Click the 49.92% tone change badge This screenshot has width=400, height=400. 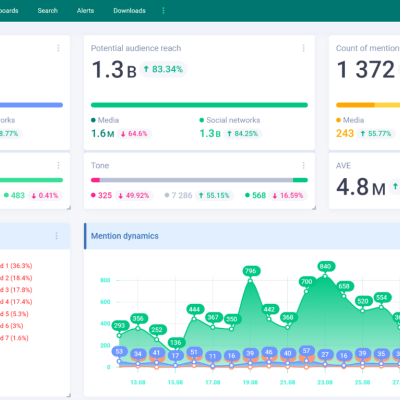pyautogui.click(x=134, y=195)
